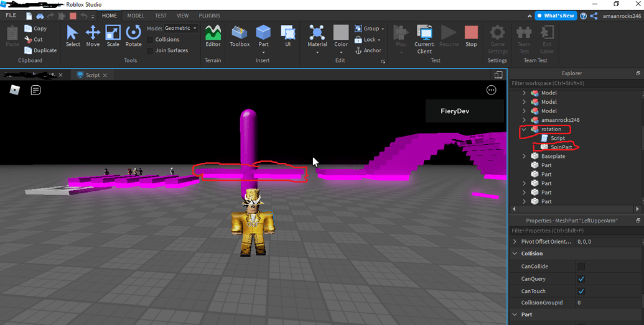Viewport: 644px width, 325px height.
Task: Open the in-game chat icon
Action: [x=35, y=90]
